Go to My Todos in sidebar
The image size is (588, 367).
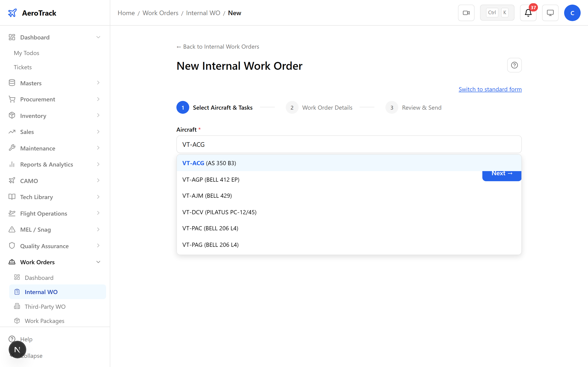pos(26,53)
